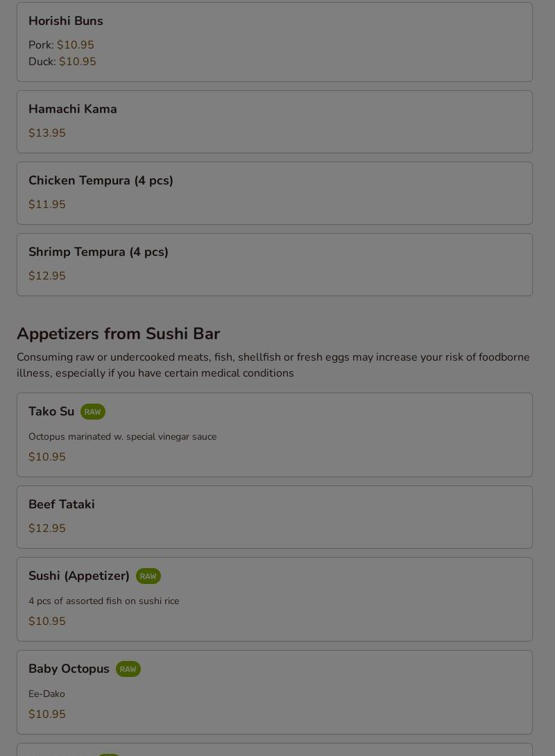Viewport: 555px width, 756px height.
Task: Click the RAW badge beside Sushi (Appetizer)
Action: pos(148,576)
